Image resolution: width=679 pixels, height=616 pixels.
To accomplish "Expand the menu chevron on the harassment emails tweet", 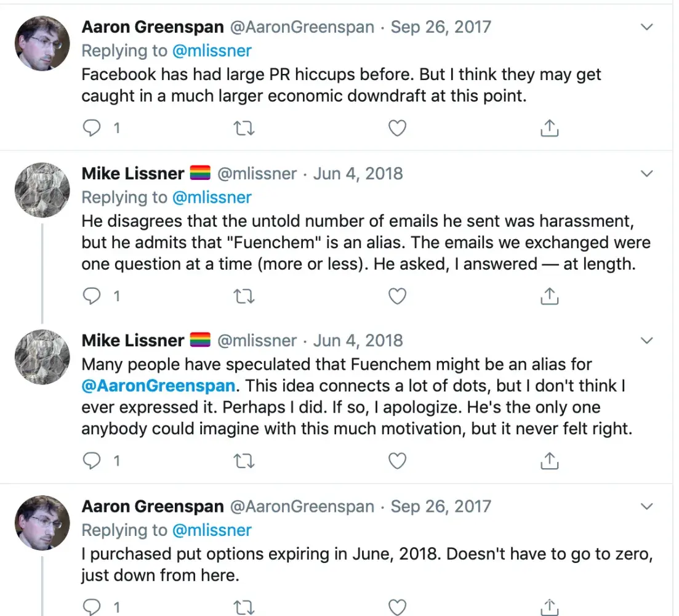I will 646,174.
